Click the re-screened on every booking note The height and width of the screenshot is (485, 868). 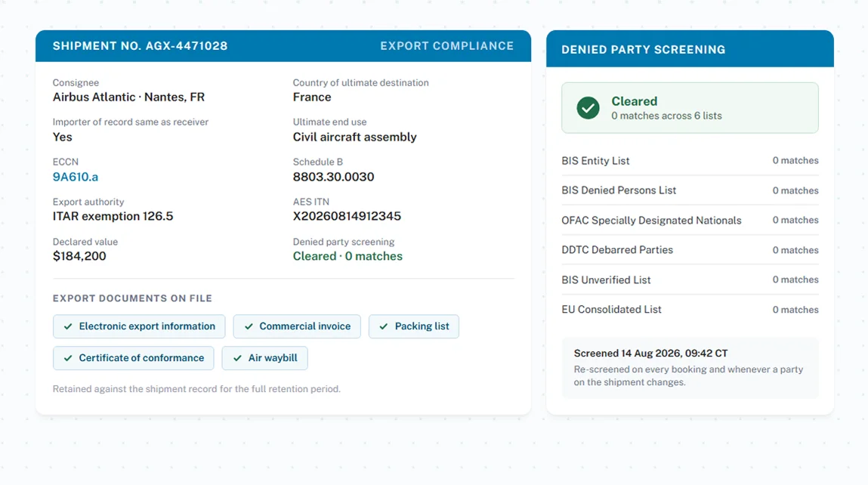[x=688, y=375]
